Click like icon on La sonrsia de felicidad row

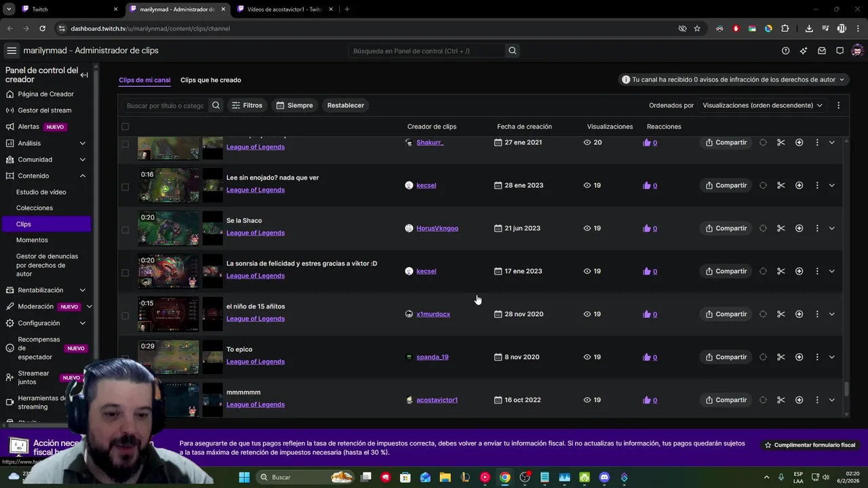click(x=647, y=271)
